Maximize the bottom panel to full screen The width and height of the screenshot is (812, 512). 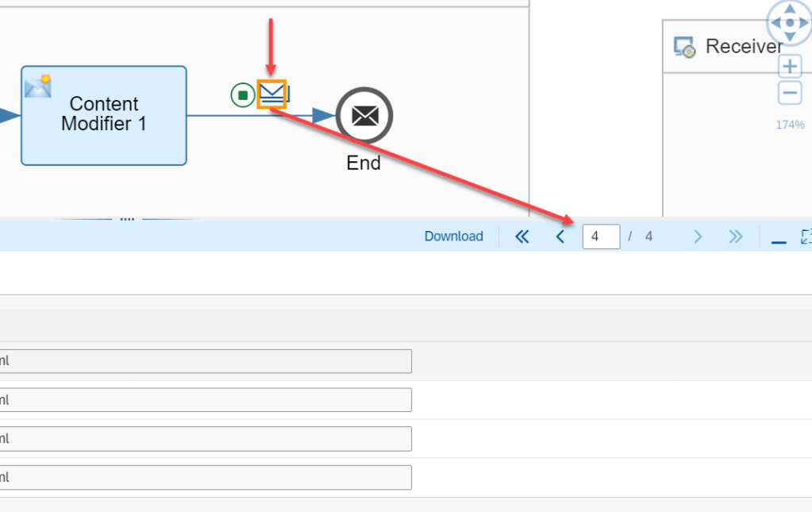pyautogui.click(x=806, y=237)
